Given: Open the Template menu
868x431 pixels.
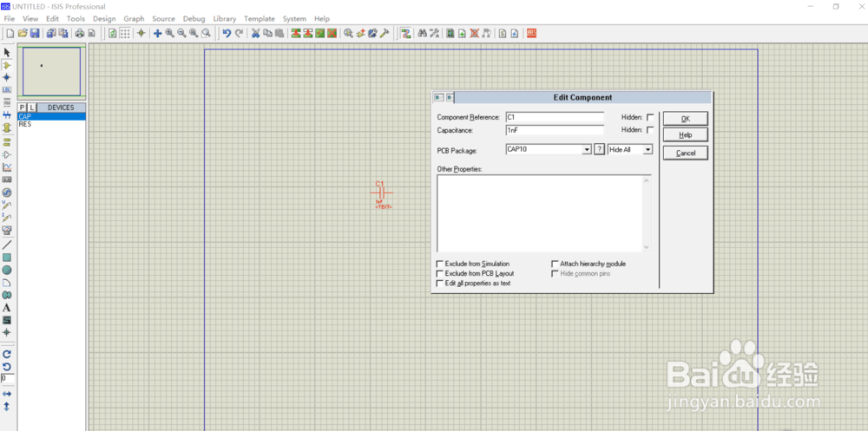Looking at the screenshot, I should click(x=259, y=19).
